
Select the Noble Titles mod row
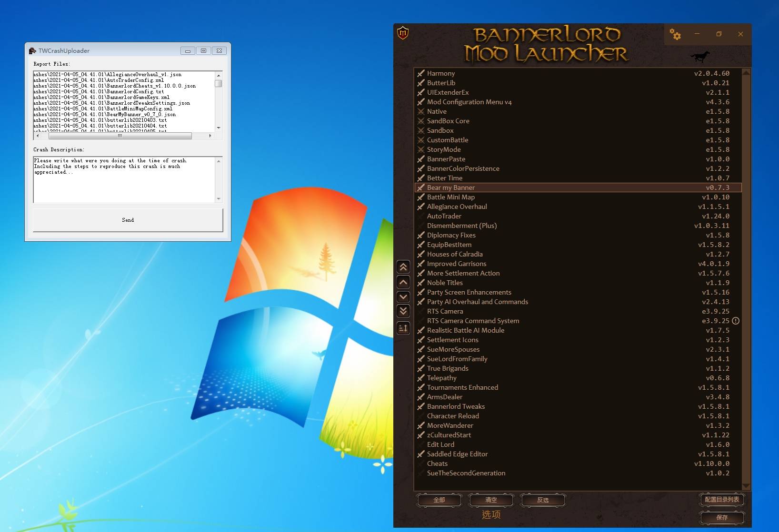tap(578, 283)
